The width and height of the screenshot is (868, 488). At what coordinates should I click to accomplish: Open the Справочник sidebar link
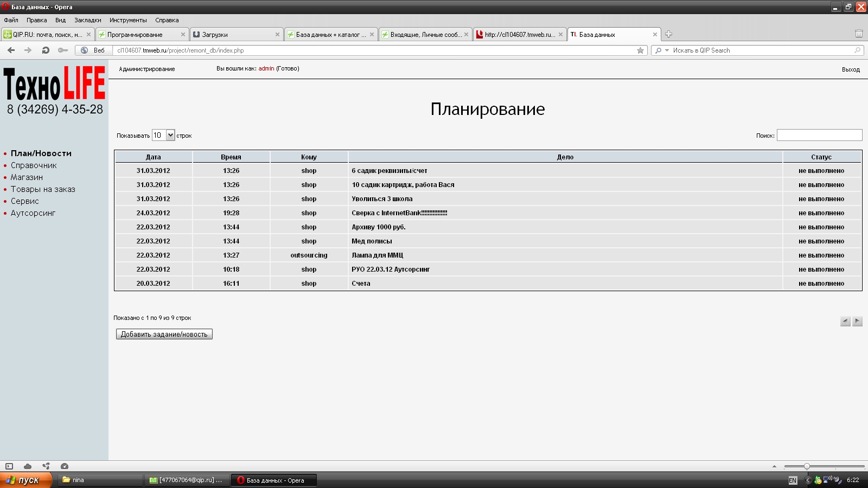(x=34, y=165)
